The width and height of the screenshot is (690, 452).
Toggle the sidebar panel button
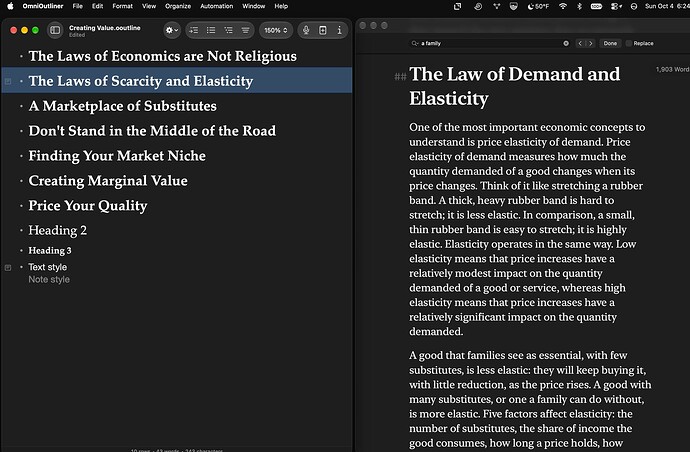coord(55,30)
